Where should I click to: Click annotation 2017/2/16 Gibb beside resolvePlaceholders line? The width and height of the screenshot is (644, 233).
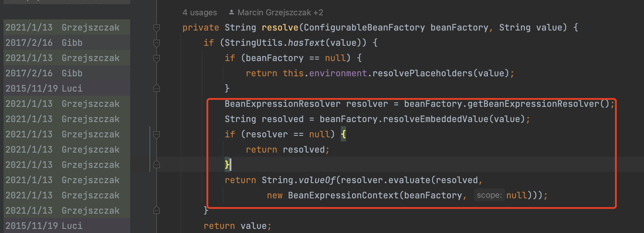point(67,73)
